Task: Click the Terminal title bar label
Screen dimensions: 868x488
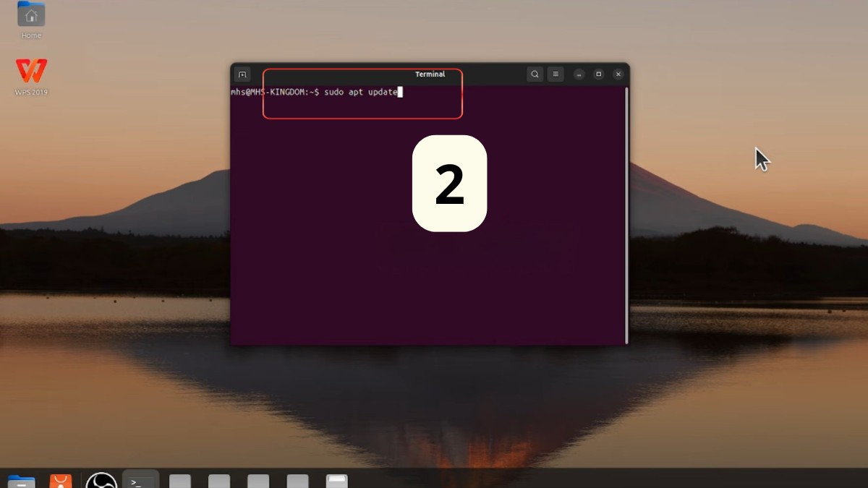Action: 430,74
